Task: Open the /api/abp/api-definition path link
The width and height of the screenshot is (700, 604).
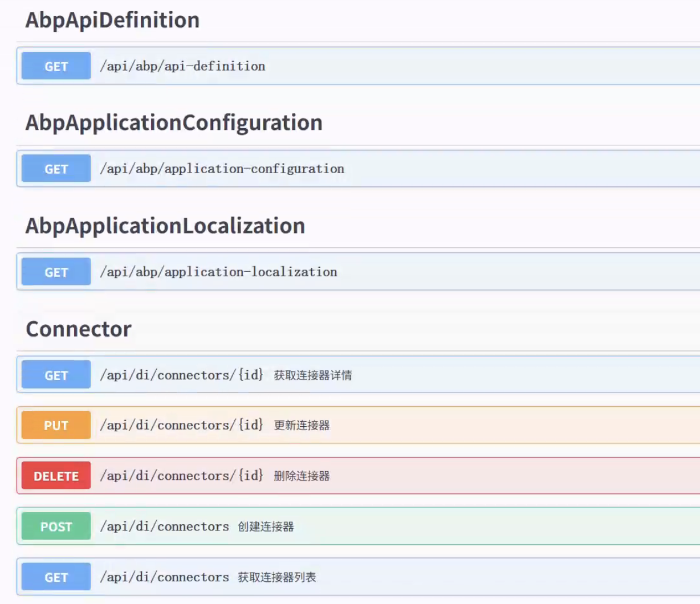Action: click(182, 66)
